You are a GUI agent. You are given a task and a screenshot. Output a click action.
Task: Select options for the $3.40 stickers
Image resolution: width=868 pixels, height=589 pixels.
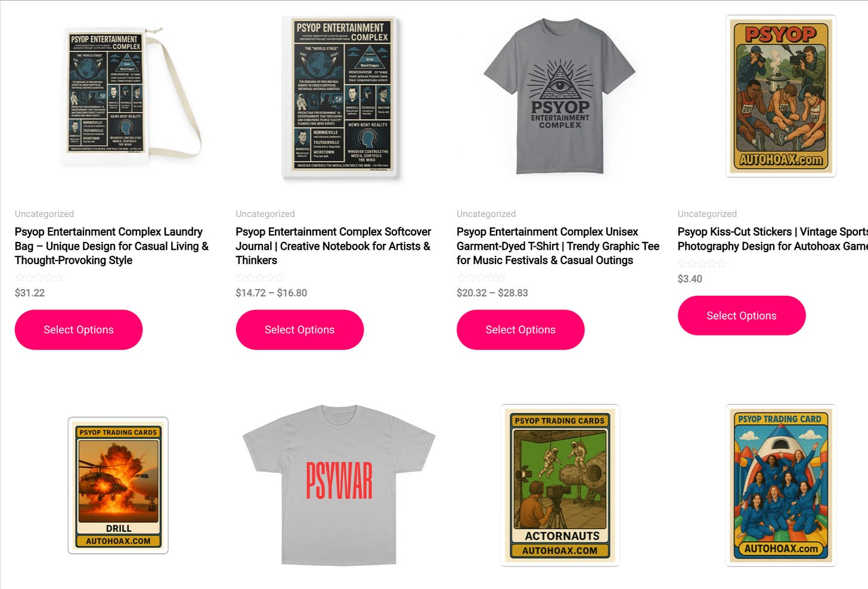[x=742, y=315]
